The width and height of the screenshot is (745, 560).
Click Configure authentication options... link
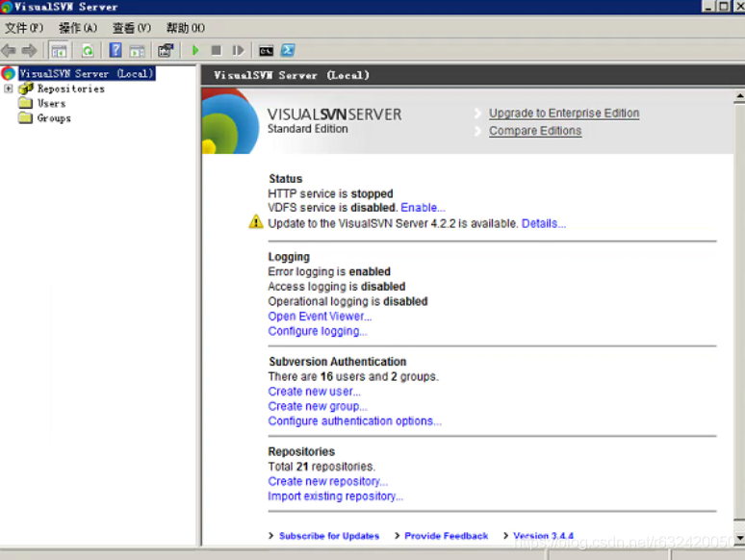(x=354, y=421)
